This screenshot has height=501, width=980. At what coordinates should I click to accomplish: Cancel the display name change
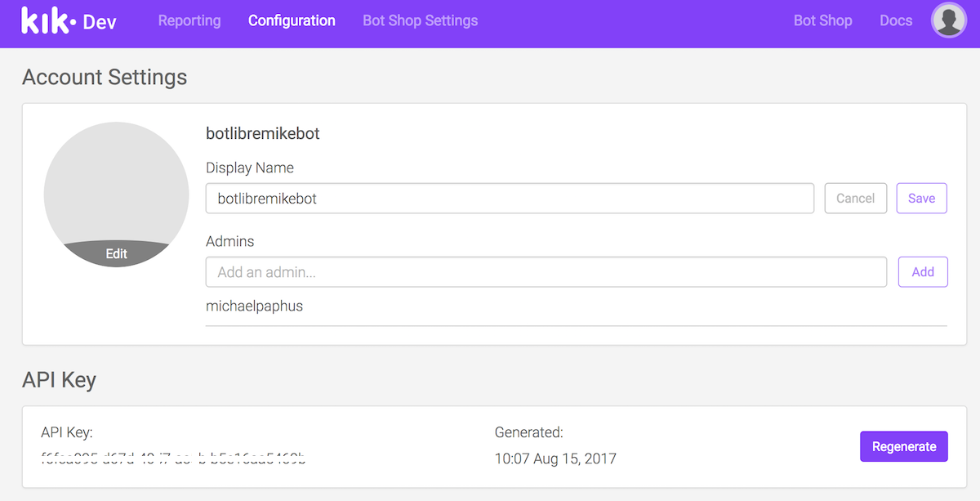click(855, 199)
